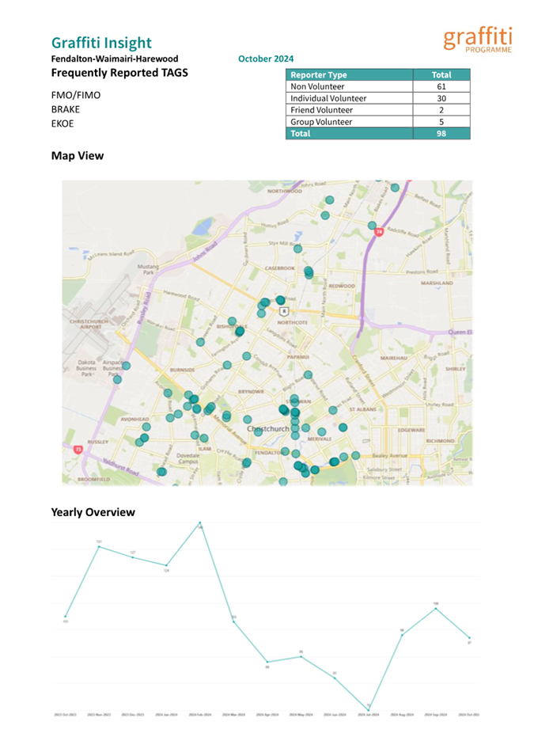This screenshot has width=534, height=756.
Task: Click the BRYNDWR label on the map
Action: (251, 392)
